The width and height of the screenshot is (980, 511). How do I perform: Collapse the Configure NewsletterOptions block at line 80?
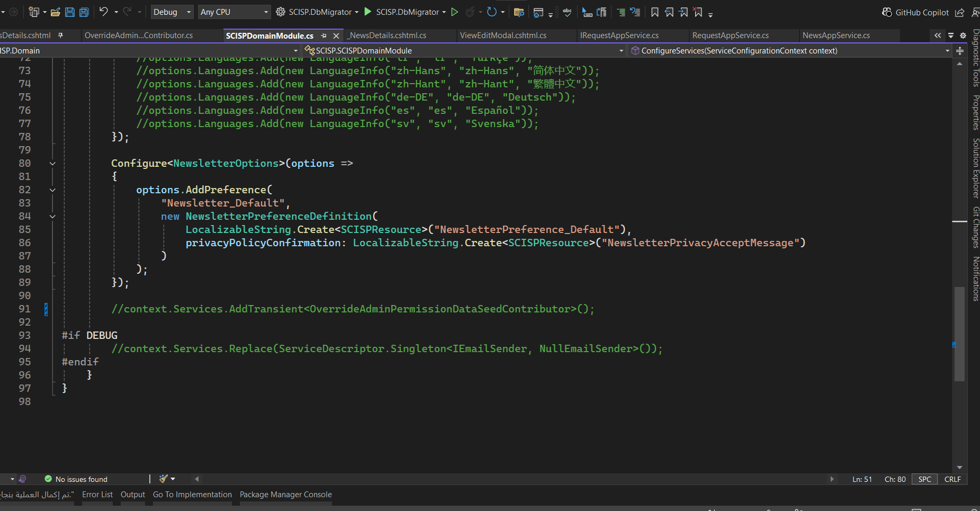tap(52, 164)
